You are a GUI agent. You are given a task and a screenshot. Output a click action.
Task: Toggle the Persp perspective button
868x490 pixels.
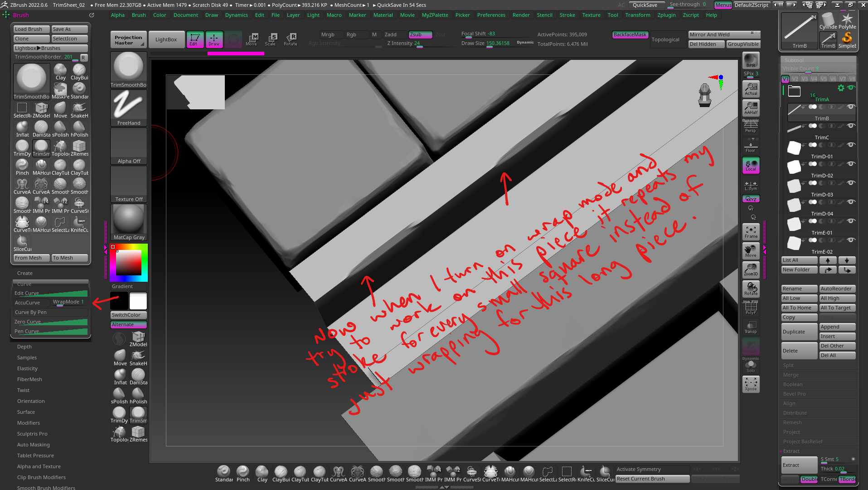tap(751, 127)
